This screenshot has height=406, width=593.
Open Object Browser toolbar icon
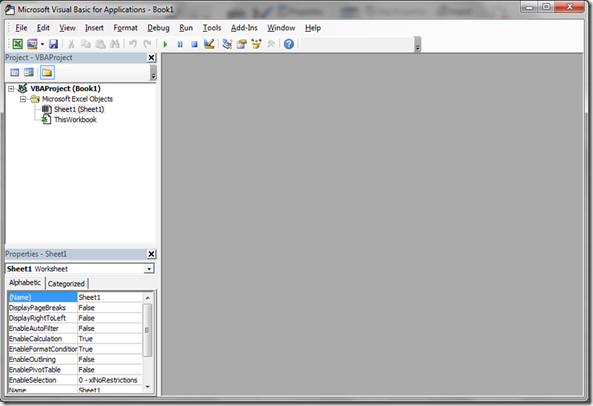256,44
